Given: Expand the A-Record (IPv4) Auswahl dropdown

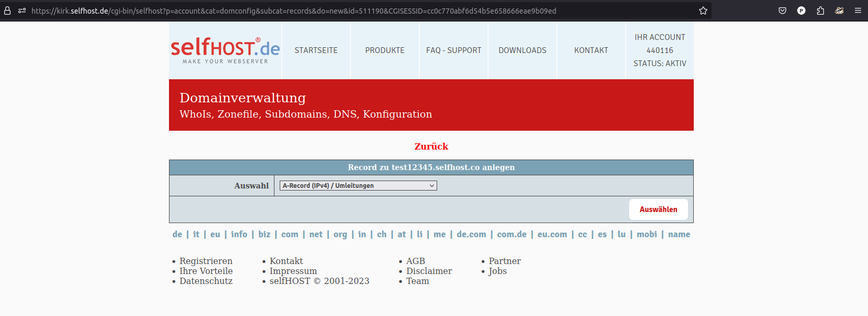Looking at the screenshot, I should (x=358, y=186).
